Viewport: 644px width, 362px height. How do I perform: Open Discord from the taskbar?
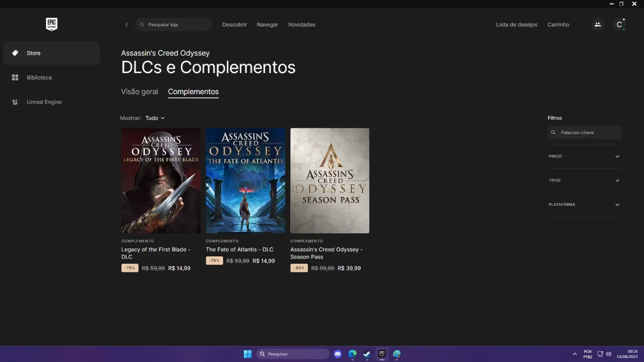click(x=338, y=354)
